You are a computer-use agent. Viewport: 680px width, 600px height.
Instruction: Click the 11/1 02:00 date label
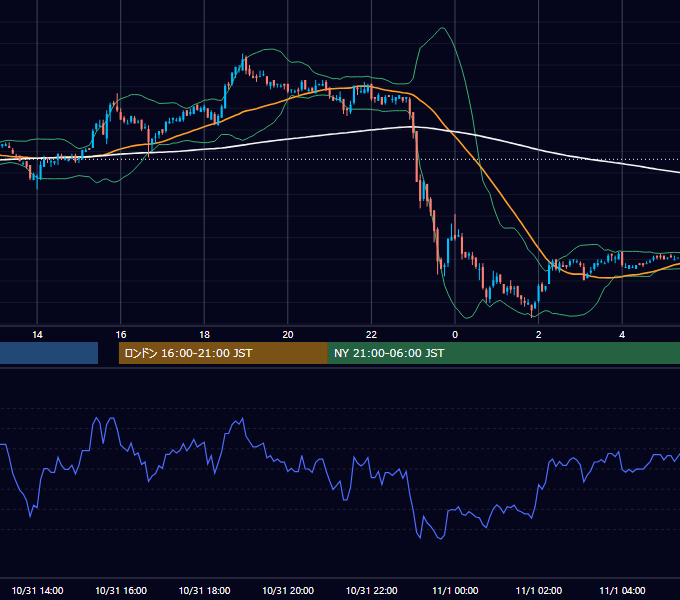pyautogui.click(x=539, y=590)
